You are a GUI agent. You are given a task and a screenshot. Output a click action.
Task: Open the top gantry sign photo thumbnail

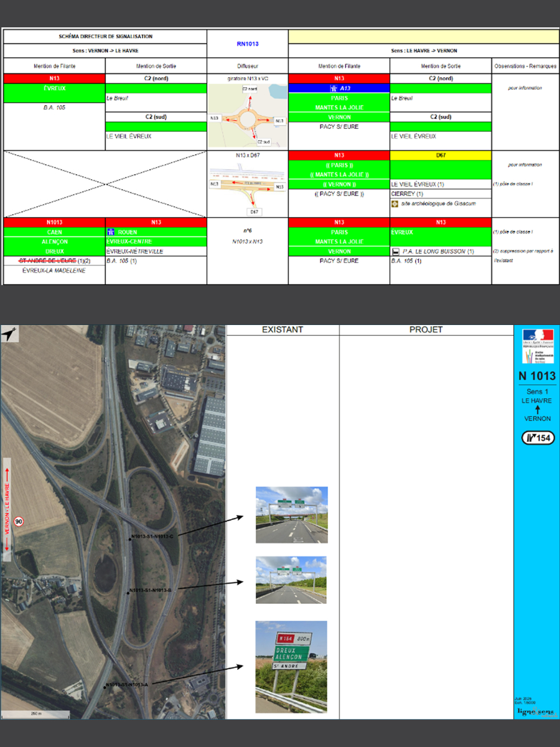[x=291, y=515]
